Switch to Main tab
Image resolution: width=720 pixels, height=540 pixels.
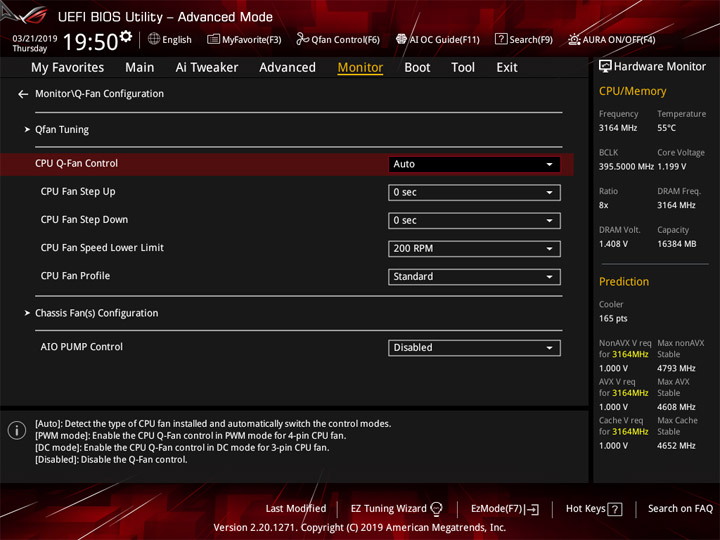[x=140, y=68]
